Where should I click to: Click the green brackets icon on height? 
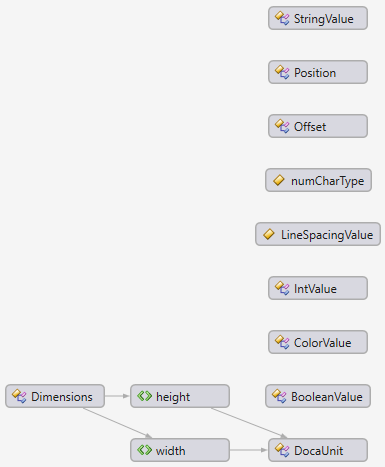(144, 396)
